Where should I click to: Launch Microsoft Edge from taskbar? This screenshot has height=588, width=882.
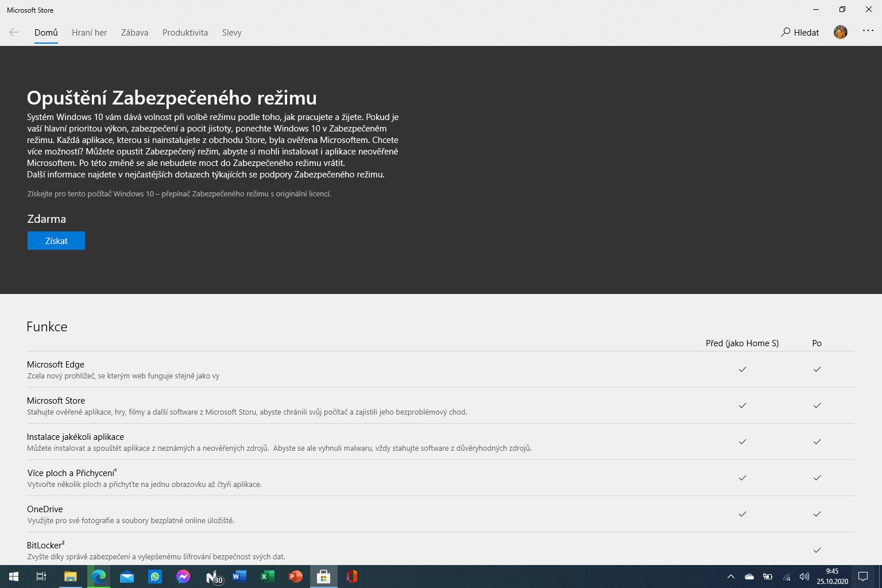(x=98, y=577)
